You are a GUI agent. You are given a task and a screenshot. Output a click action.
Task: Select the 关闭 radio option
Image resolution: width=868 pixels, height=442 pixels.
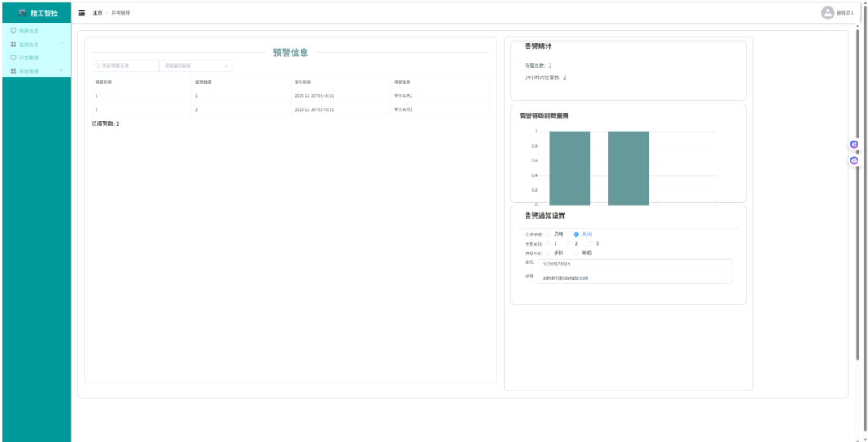(x=575, y=235)
